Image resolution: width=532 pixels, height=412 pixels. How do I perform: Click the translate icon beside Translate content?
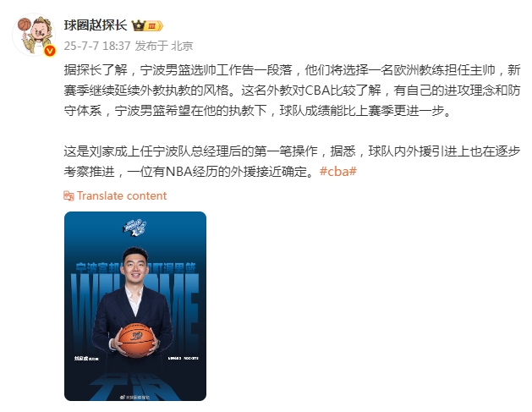69,195
